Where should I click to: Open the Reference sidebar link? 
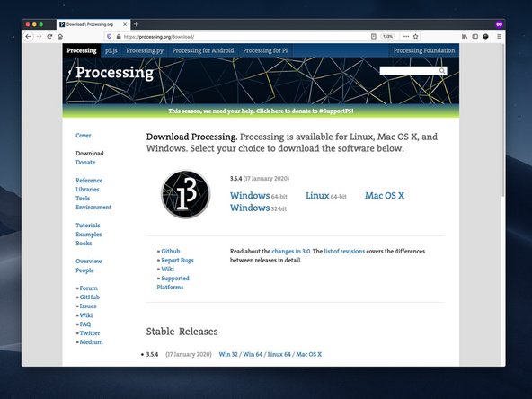[x=89, y=181]
